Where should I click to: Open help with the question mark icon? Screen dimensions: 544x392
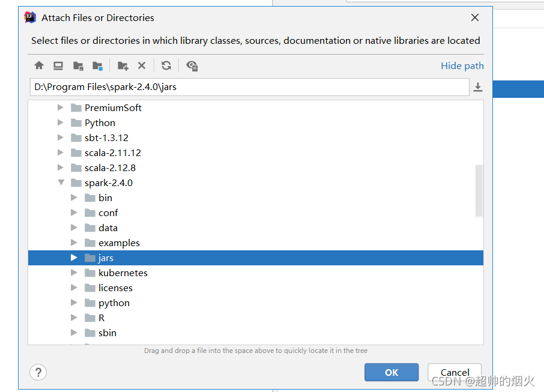[38, 372]
